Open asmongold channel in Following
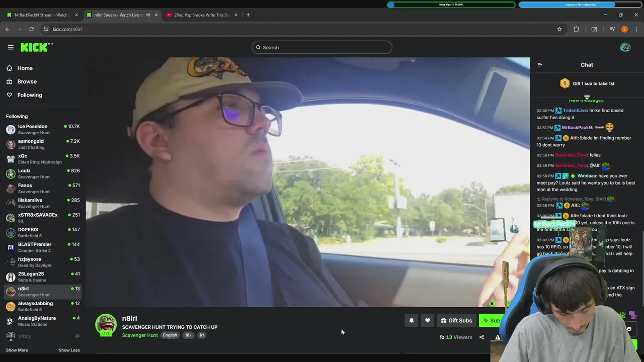The image size is (644, 362). (42, 144)
